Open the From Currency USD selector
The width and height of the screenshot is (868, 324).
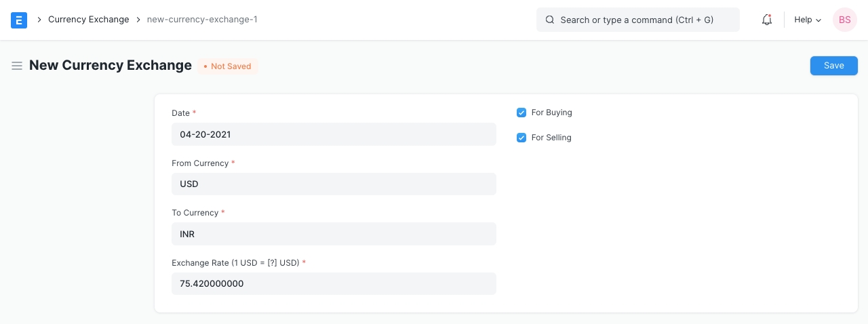point(334,184)
